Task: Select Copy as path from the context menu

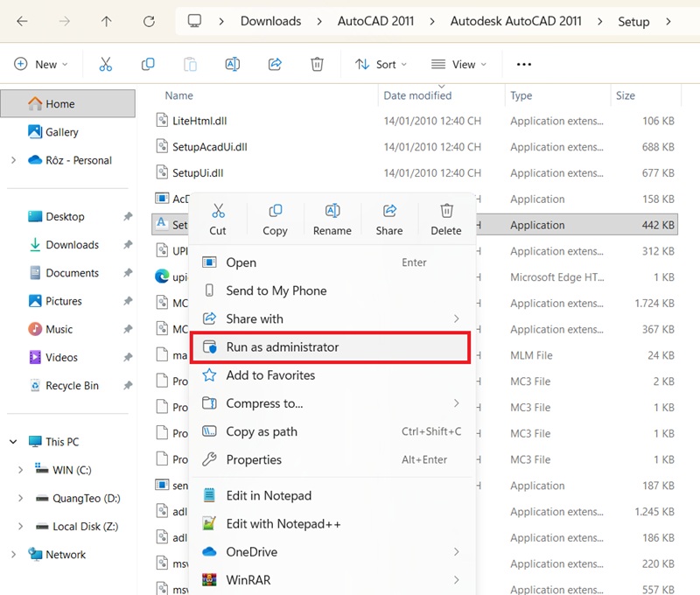Action: [262, 431]
